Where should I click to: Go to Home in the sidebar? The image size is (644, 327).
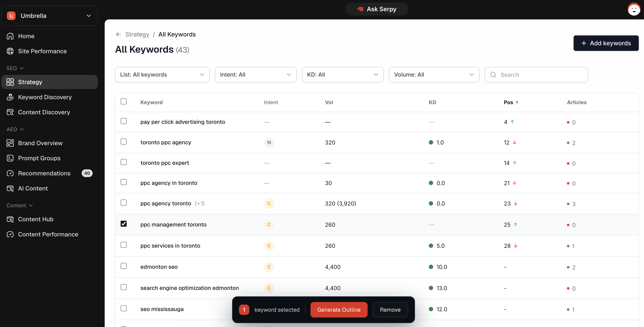(x=50, y=36)
